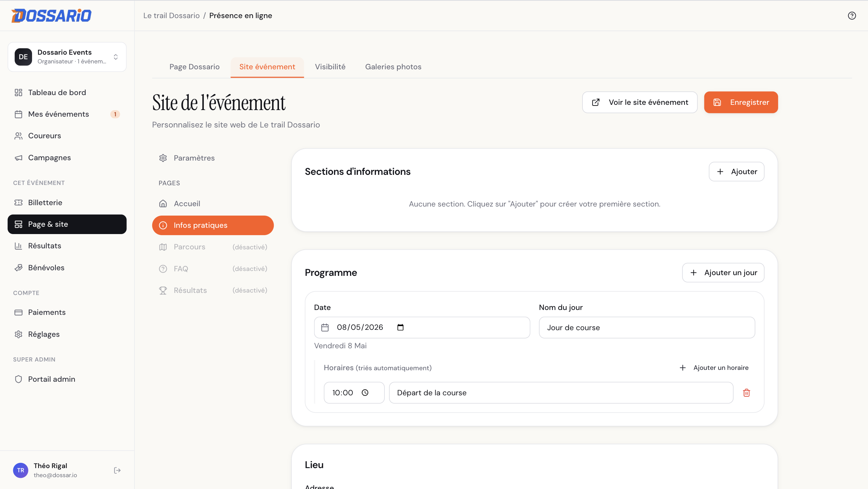Click the TR user avatar

21,471
